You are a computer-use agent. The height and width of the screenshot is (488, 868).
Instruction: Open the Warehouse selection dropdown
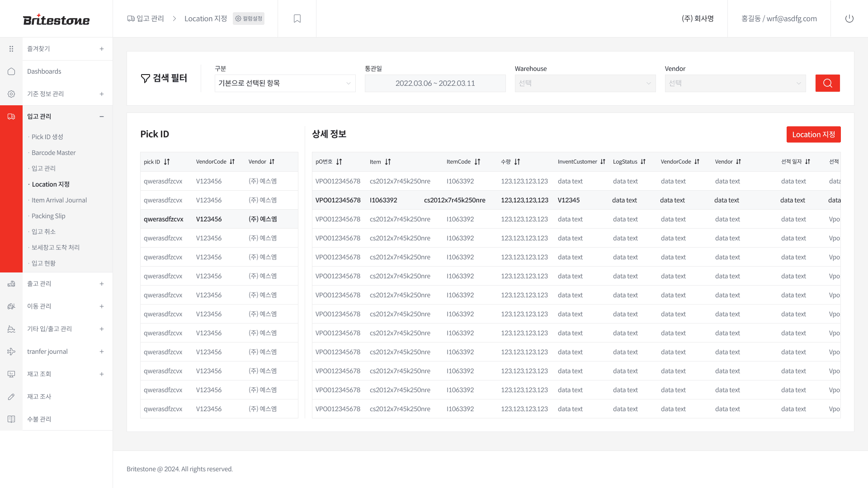pos(585,83)
